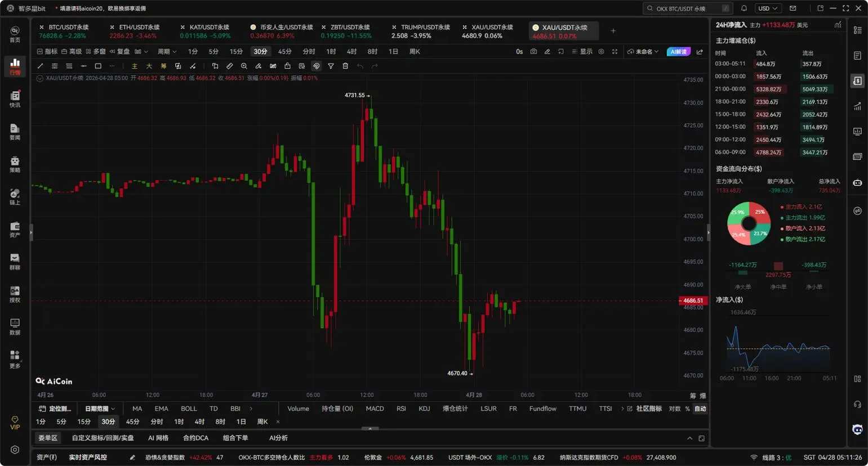Open the 合约DCA bottom tab
This screenshot has height=466, width=868.
195,438
